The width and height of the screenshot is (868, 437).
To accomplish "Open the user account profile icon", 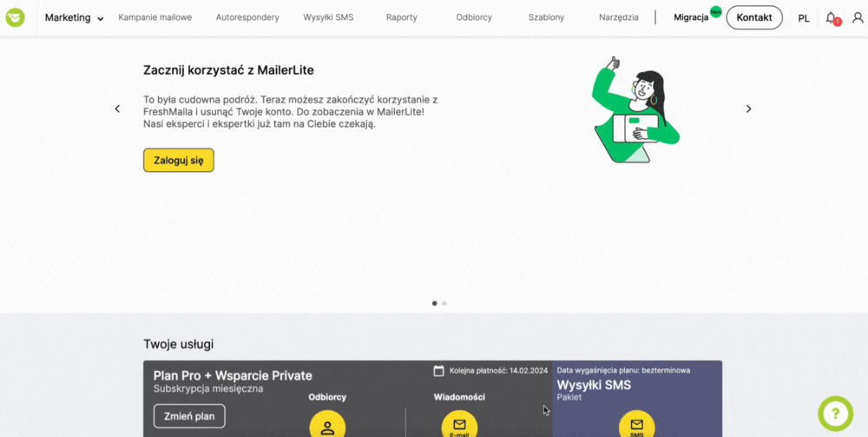I will pos(858,17).
